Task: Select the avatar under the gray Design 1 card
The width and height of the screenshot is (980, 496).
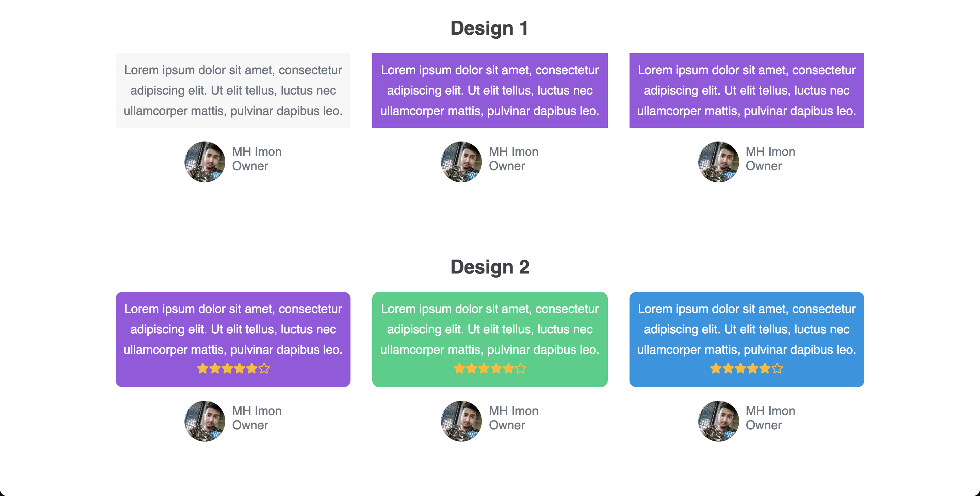Action: (205, 162)
